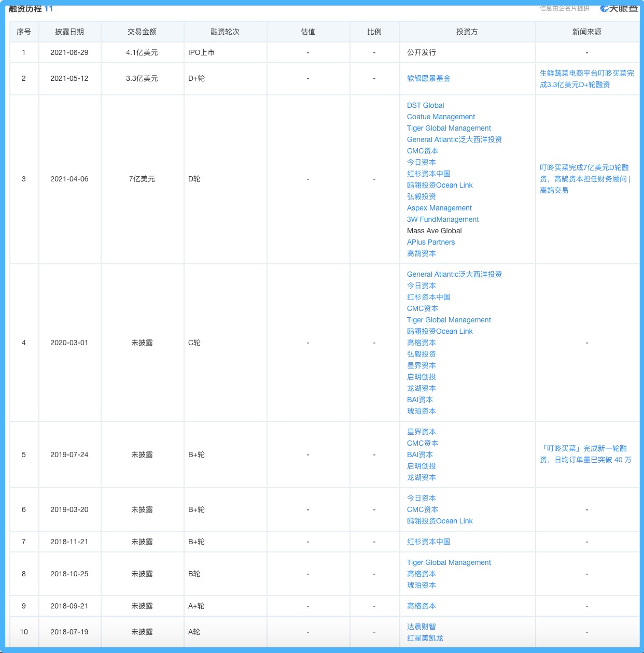This screenshot has width=644, height=653.
Task: Click CMC资本 in the 2019-07-24 row
Action: point(423,443)
